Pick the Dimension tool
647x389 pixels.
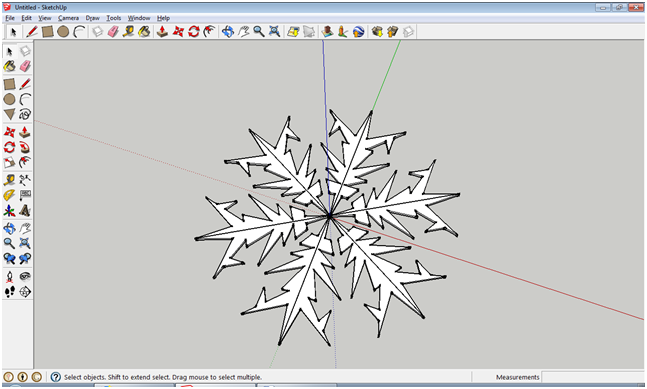tap(25, 179)
